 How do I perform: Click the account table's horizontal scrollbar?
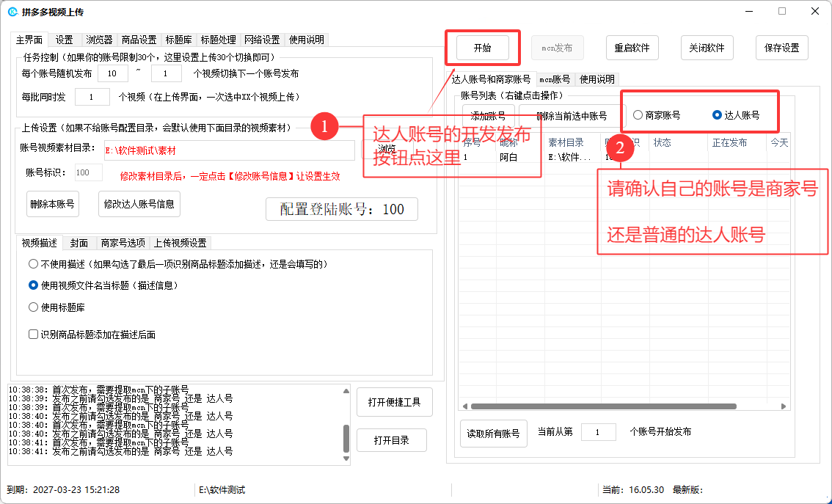tap(603, 406)
